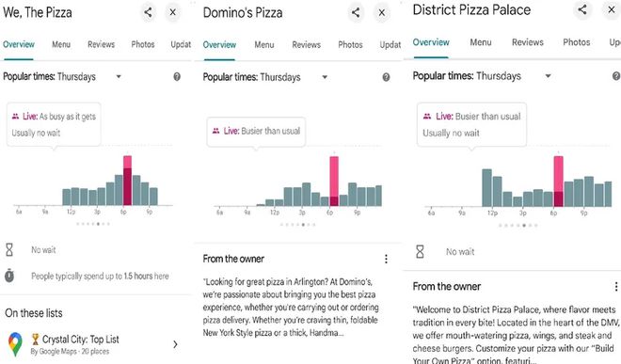Click the pink live bar in Domino's chart
Image resolution: width=621 pixels, height=364 pixels.
coord(334,181)
